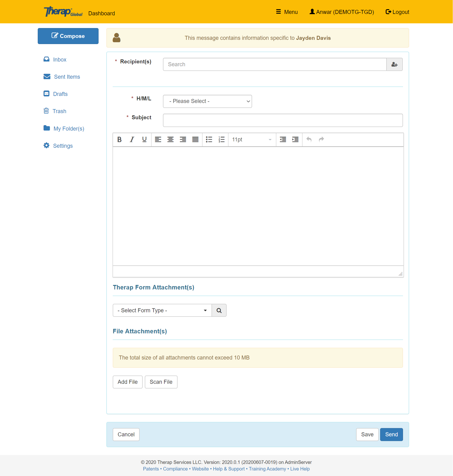The image size is (453, 476).
Task: Open the Help & Support footer link
Action: coord(229,469)
